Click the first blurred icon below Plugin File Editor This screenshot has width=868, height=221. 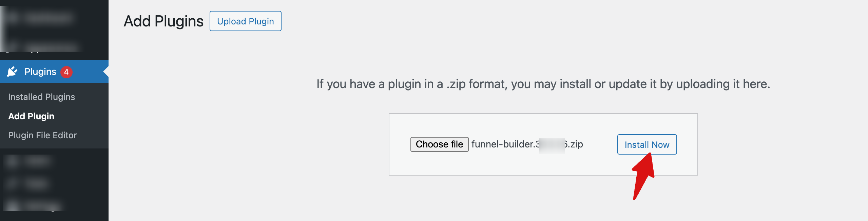(13, 161)
